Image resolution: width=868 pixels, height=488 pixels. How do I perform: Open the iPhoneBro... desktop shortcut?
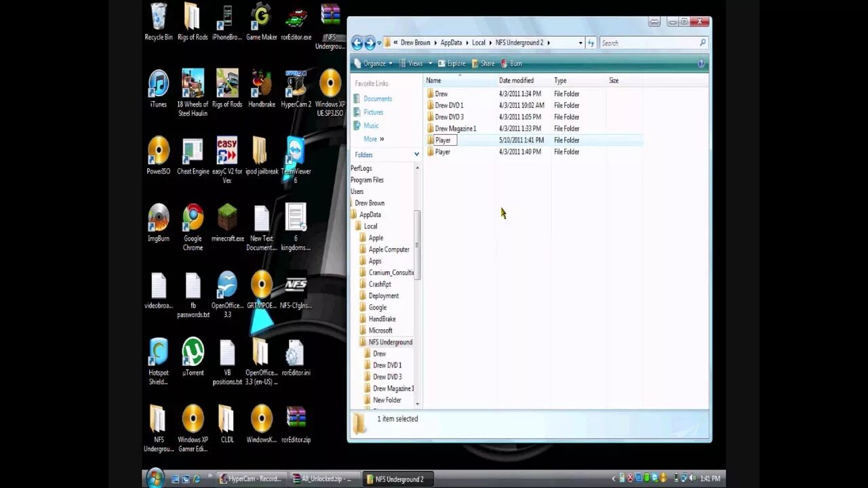point(227,22)
